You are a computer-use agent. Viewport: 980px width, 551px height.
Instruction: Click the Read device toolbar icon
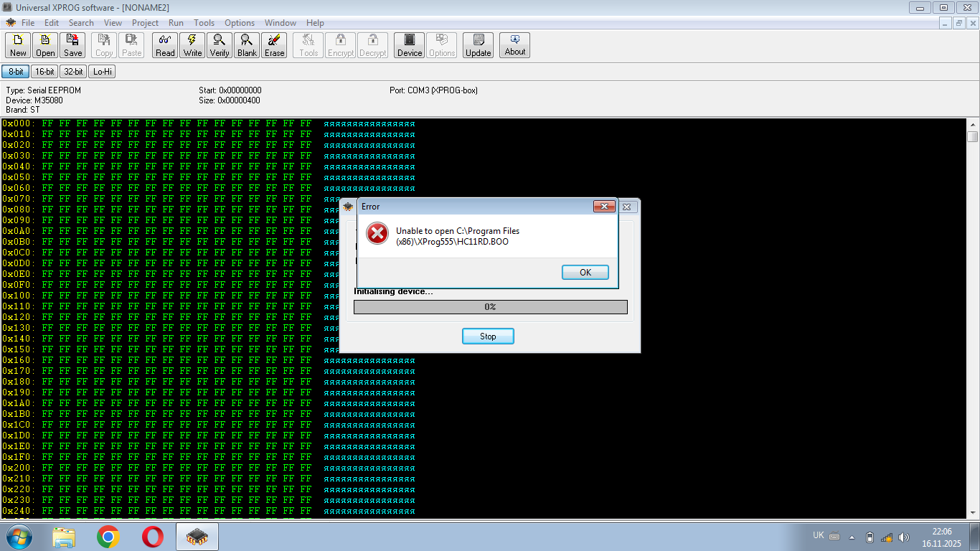click(165, 45)
